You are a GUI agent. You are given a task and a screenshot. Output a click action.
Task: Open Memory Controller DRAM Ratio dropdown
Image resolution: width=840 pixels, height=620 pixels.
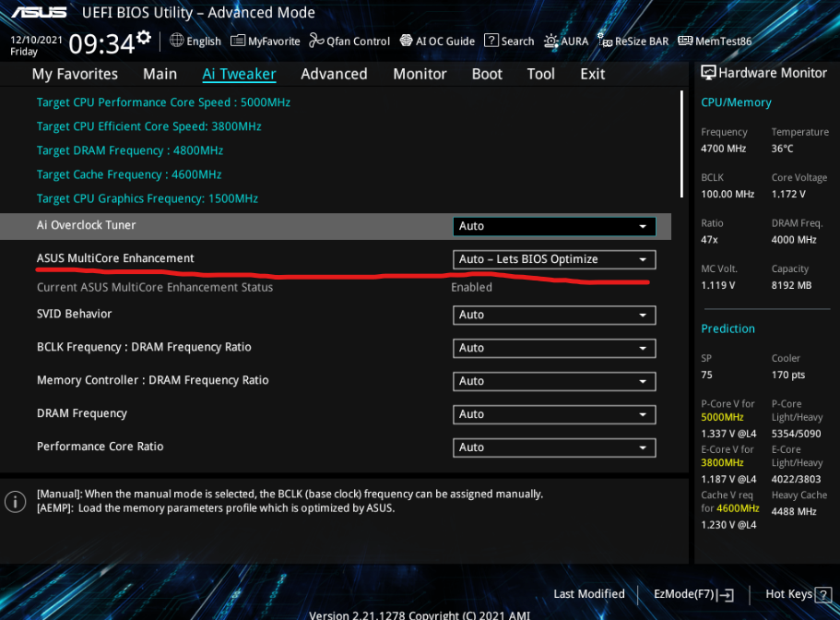(x=554, y=382)
